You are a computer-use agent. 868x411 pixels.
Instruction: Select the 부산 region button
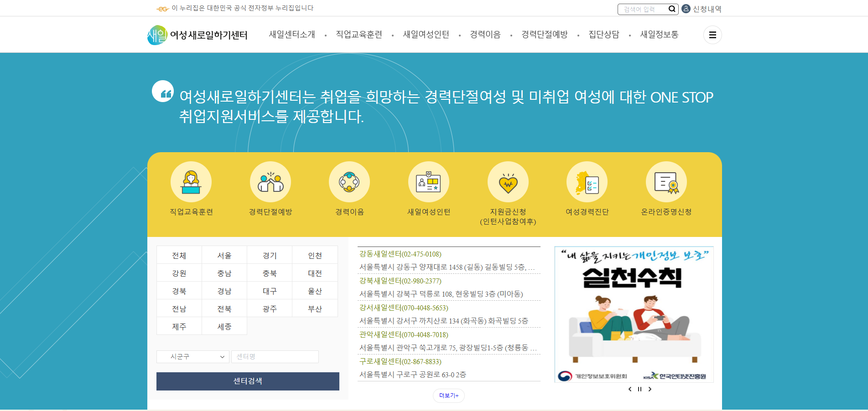315,308
